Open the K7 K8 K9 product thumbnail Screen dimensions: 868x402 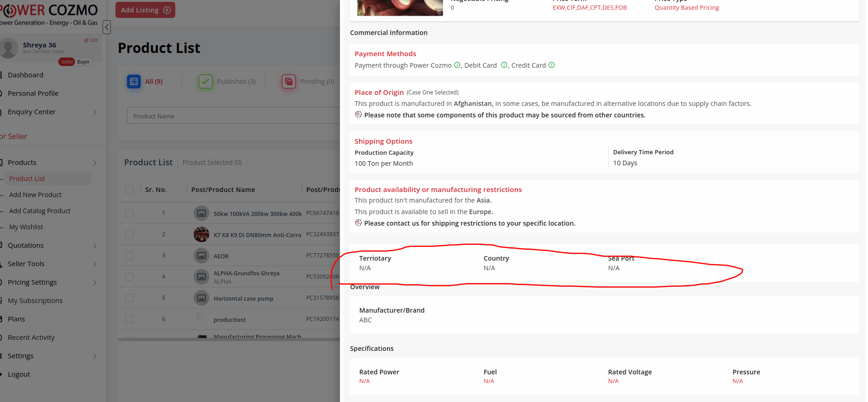coord(201,234)
